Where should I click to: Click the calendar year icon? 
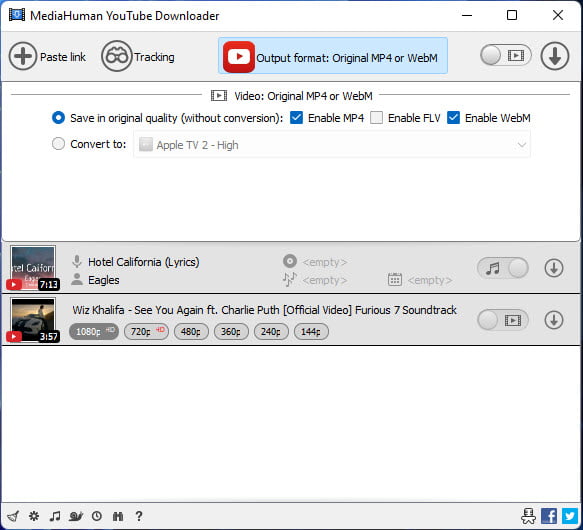(x=394, y=279)
